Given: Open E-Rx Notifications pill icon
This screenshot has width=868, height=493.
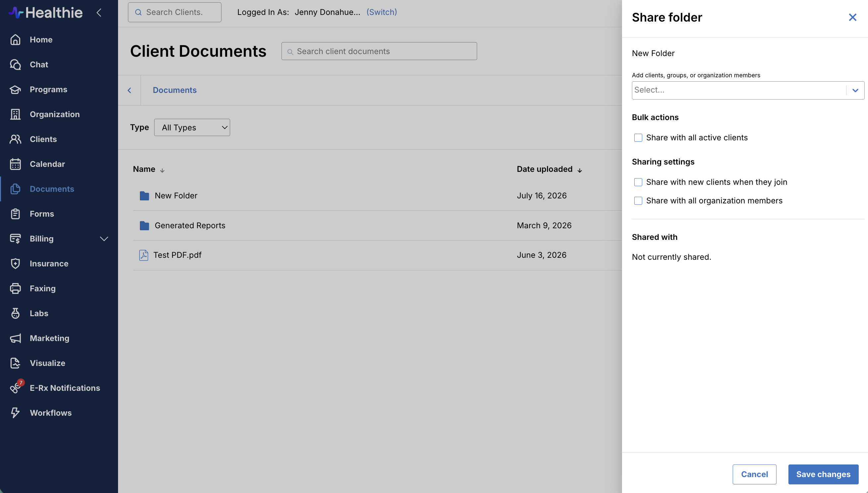Looking at the screenshot, I should pos(15,388).
